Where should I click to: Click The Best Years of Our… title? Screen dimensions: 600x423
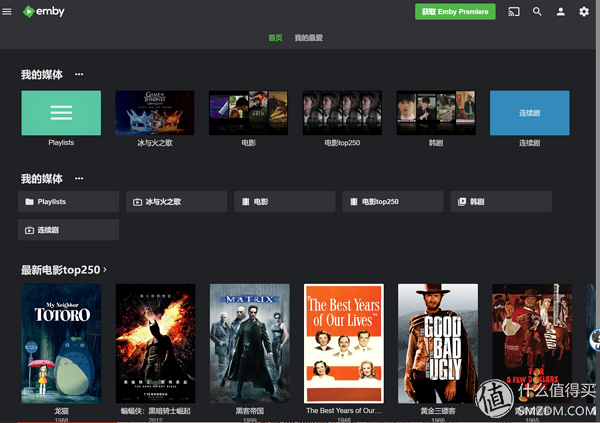tap(344, 410)
